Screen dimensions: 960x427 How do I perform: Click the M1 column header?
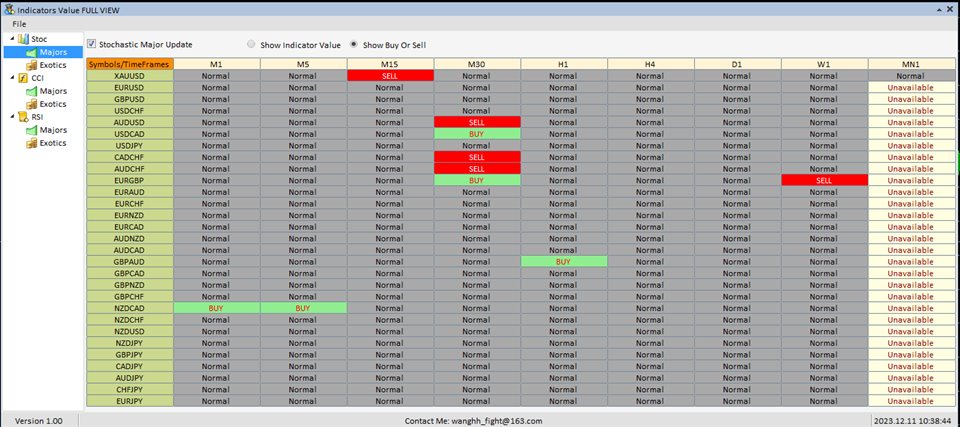(x=217, y=64)
